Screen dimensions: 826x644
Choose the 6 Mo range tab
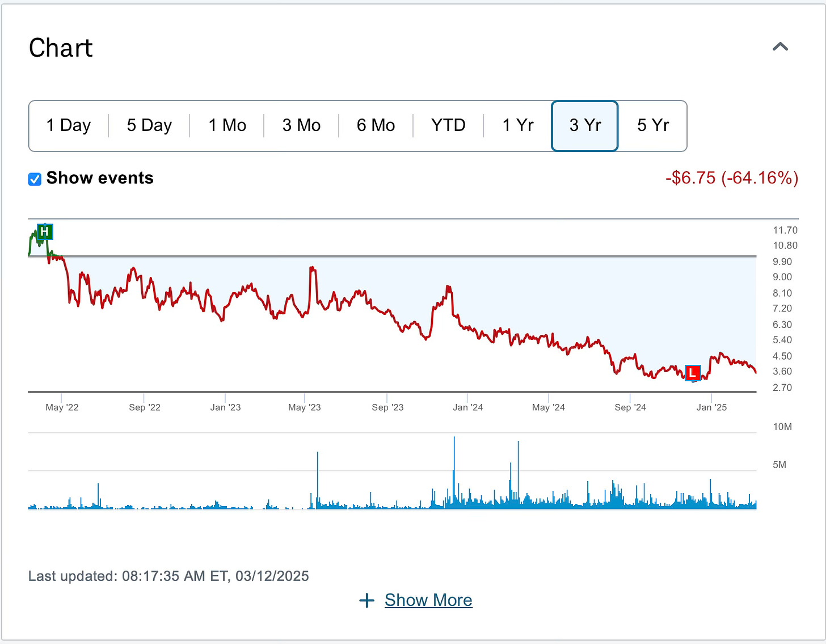[x=376, y=125]
